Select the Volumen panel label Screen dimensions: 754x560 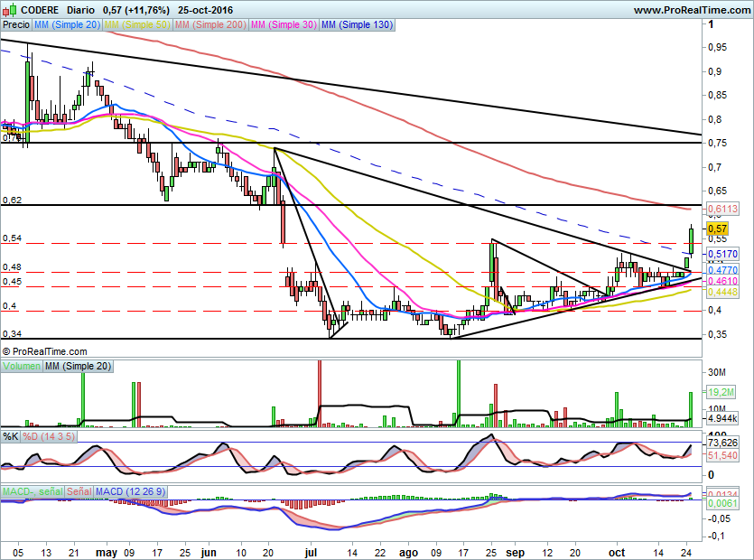pyautogui.click(x=23, y=366)
